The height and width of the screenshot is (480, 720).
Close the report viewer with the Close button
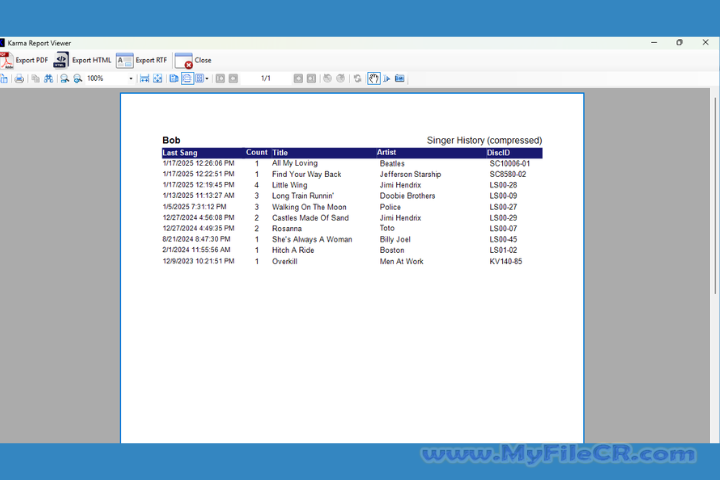pyautogui.click(x=193, y=60)
